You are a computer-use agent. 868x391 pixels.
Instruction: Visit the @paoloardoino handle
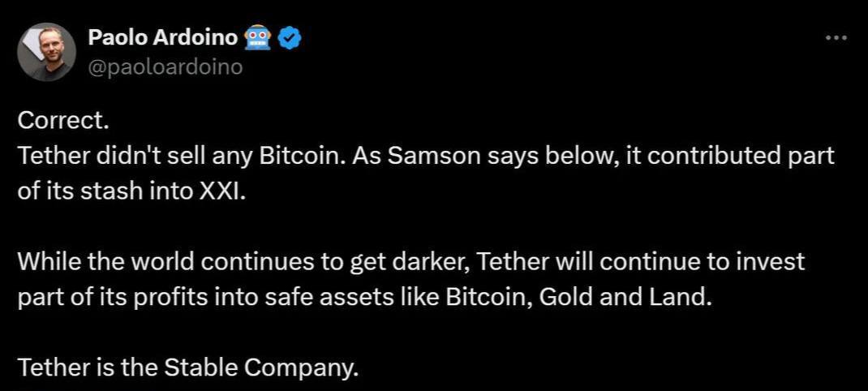[x=165, y=67]
